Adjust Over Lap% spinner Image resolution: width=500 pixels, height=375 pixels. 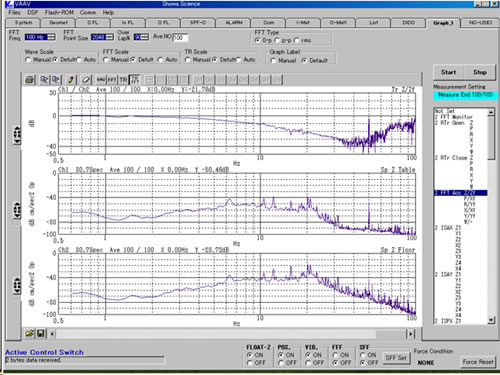[x=145, y=37]
